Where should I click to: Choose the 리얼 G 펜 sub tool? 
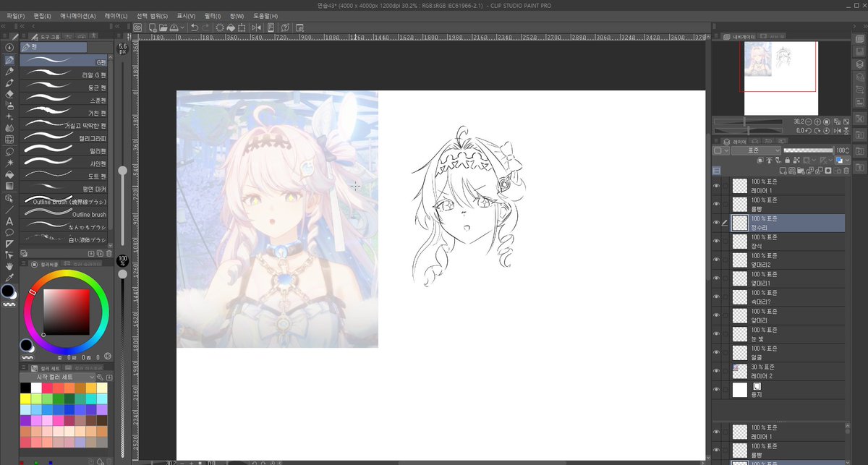point(64,74)
